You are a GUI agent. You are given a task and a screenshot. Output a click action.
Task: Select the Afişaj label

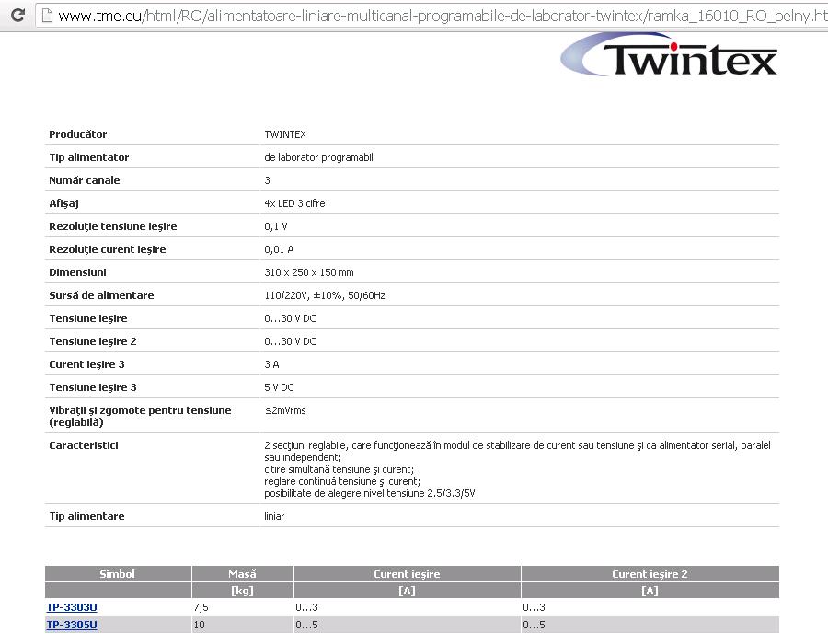coord(63,203)
